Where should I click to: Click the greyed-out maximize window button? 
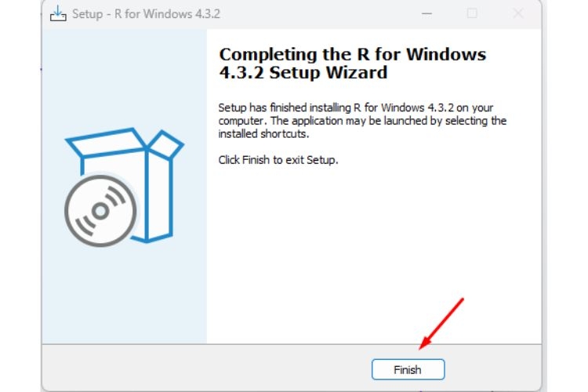[x=472, y=13]
